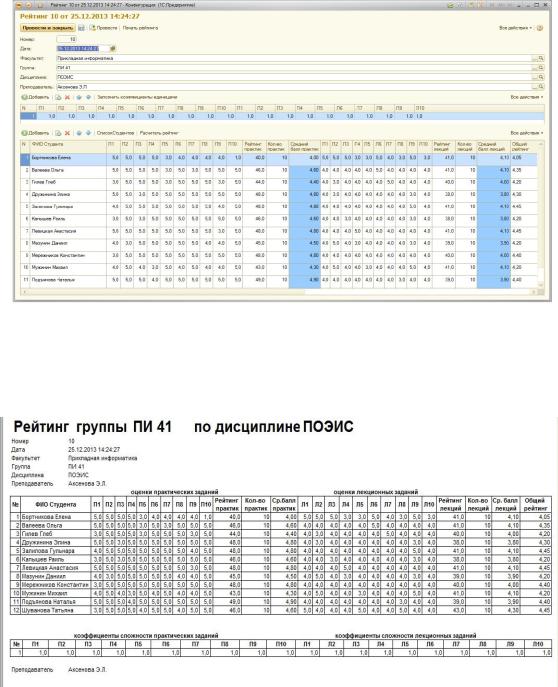This screenshot has width=558, height=687.
Task: Open Все действия menu above students table
Action: click(x=527, y=133)
